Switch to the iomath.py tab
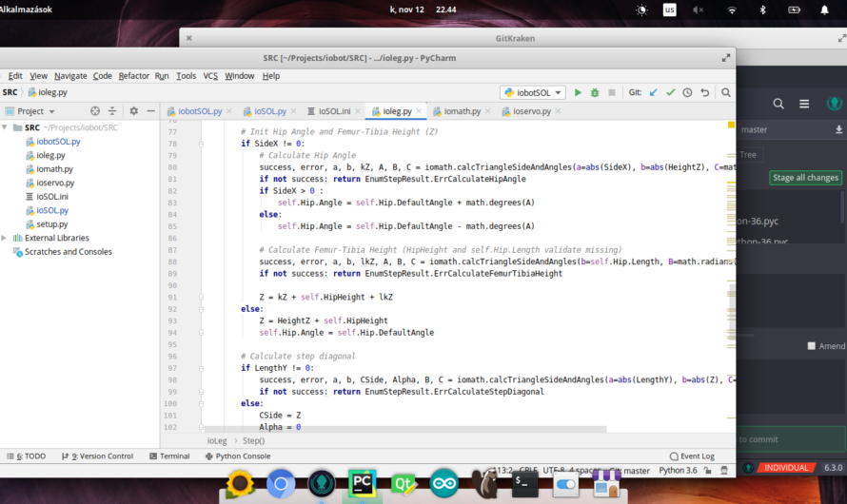 (462, 111)
